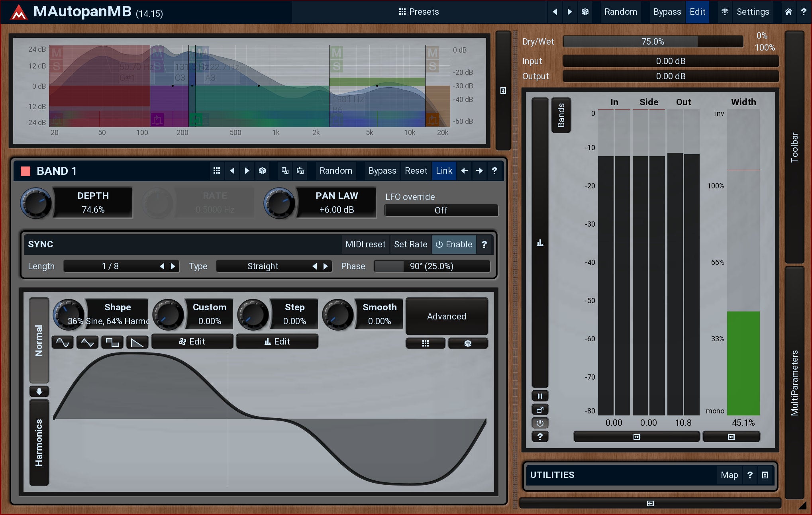The image size is (812, 515).
Task: Click the MIDI reset button
Action: pyautogui.click(x=365, y=245)
